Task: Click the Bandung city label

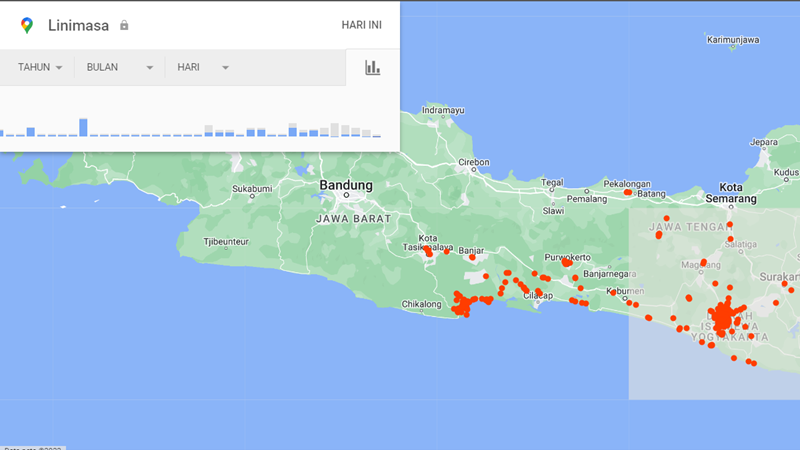Action: (x=346, y=185)
